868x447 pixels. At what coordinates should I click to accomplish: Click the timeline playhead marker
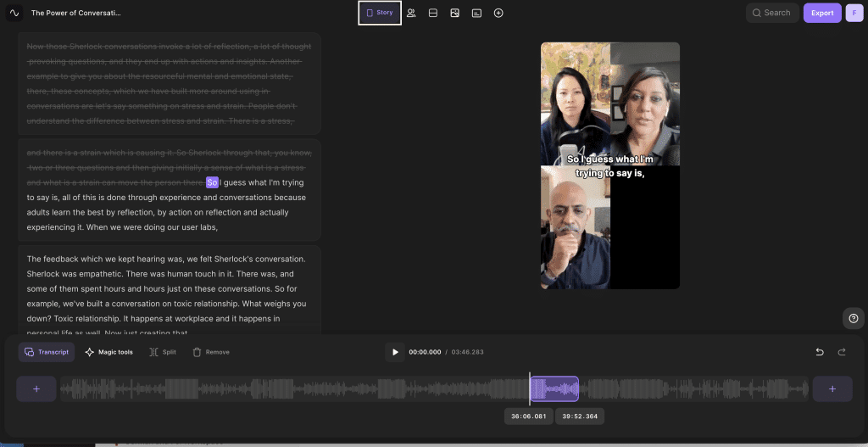530,388
